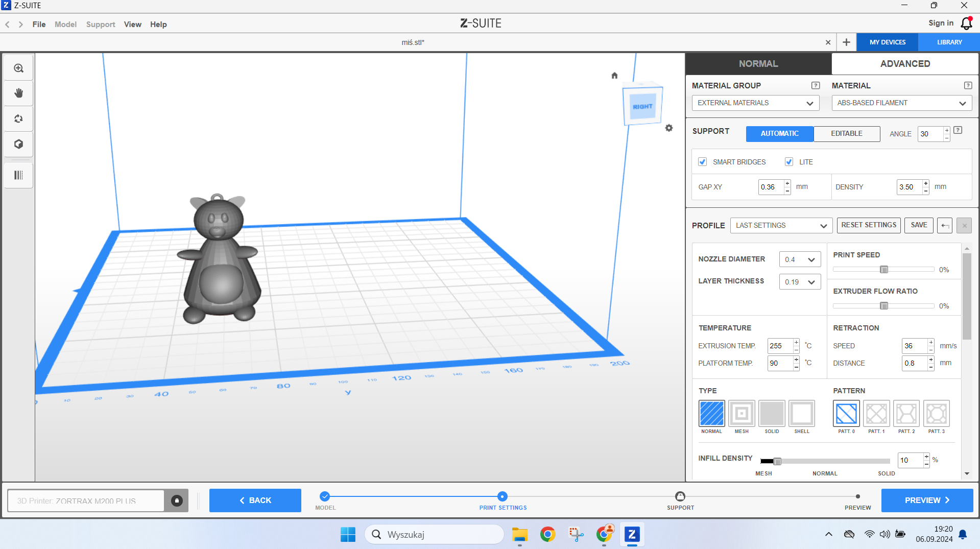Close the miś.stl tab
This screenshot has height=549, width=980.
point(828,42)
